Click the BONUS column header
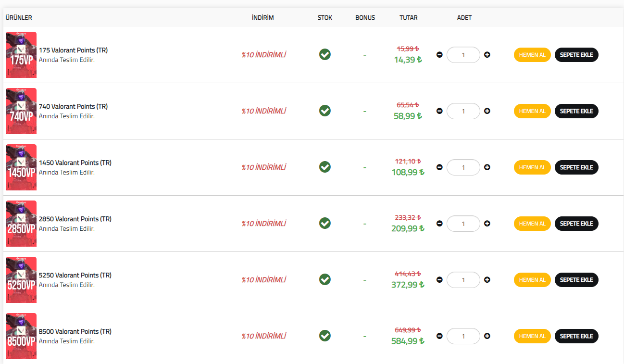 click(365, 18)
